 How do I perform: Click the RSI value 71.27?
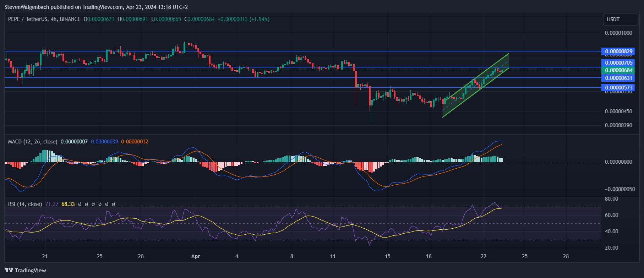point(52,204)
